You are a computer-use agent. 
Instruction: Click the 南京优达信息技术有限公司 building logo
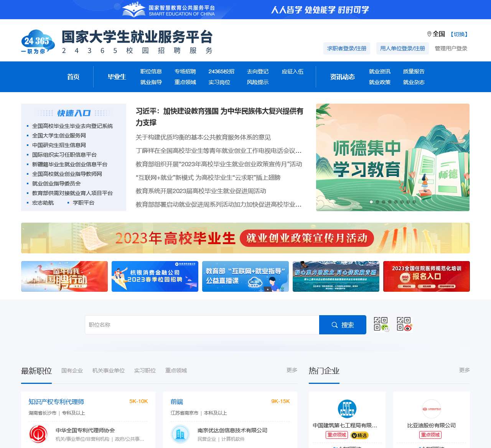pyautogui.click(x=180, y=434)
